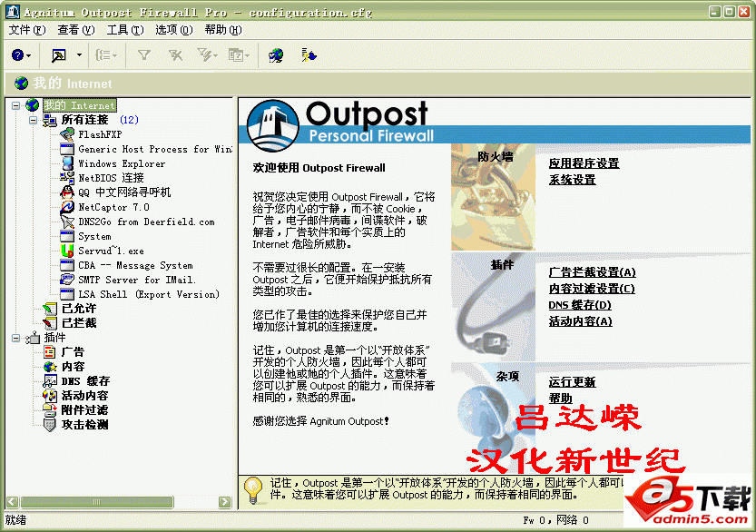Click 运行更新 link
Image resolution: width=756 pixels, height=532 pixels.
click(x=573, y=382)
